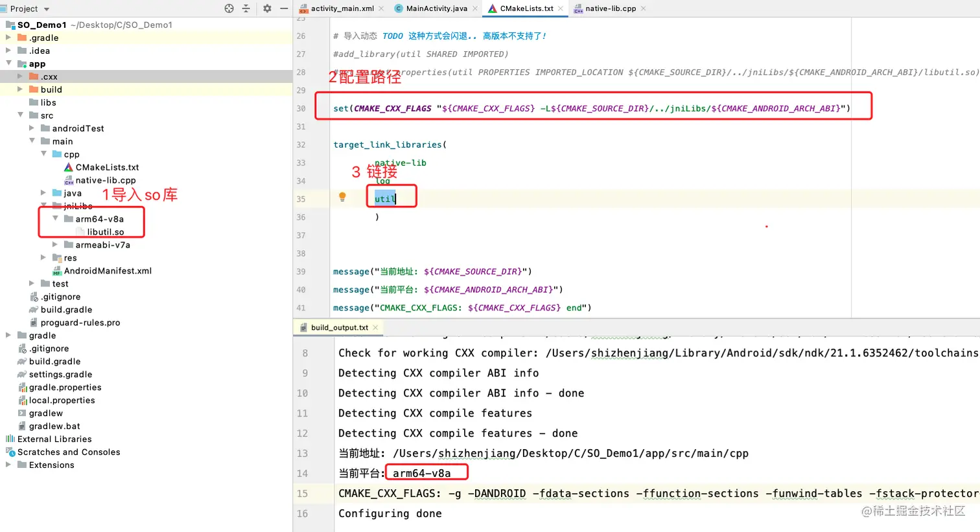
Task: Switch to native-lib.cpp tab
Action: click(x=611, y=8)
